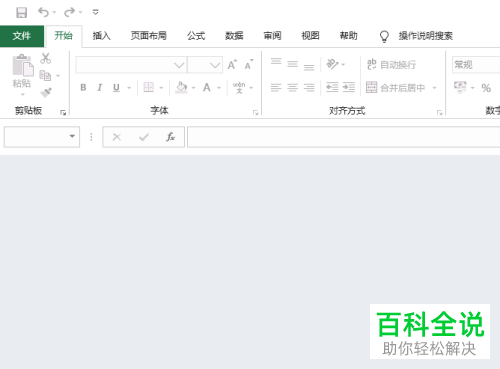Click the Copy icon

(45, 75)
